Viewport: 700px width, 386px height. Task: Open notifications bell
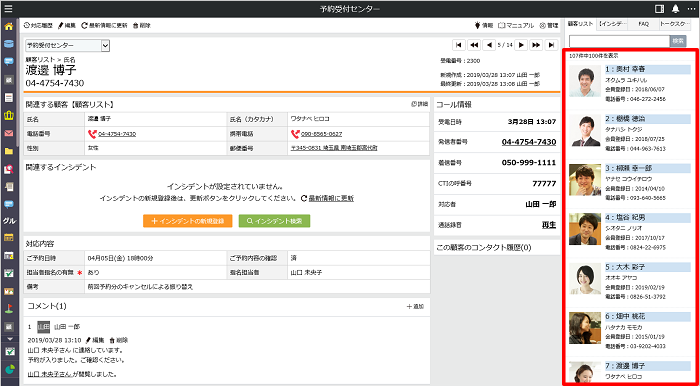tap(675, 8)
